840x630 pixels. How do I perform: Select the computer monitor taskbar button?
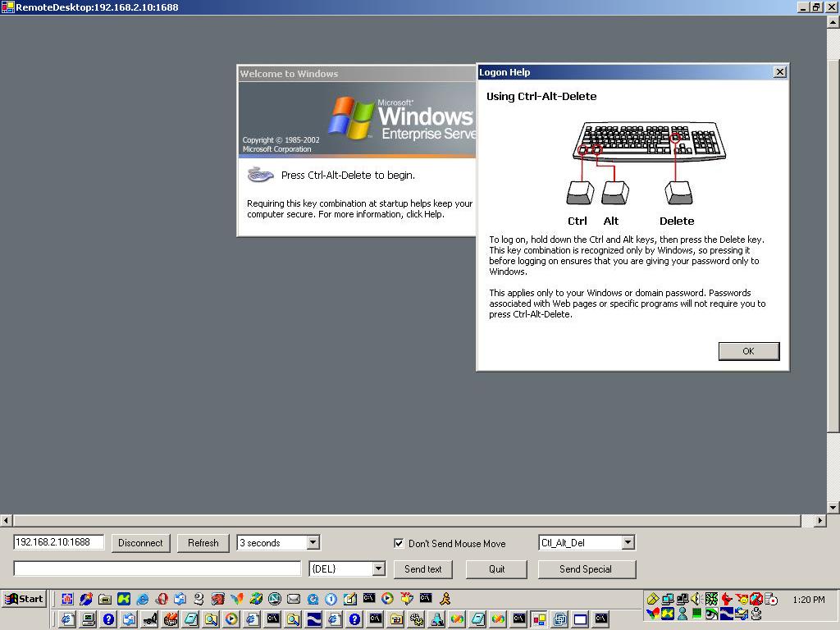(89, 619)
